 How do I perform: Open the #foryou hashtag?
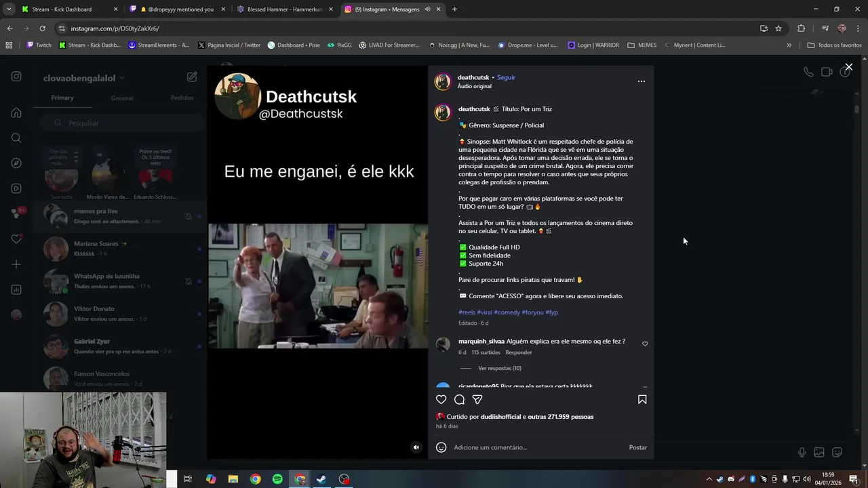[x=533, y=312]
